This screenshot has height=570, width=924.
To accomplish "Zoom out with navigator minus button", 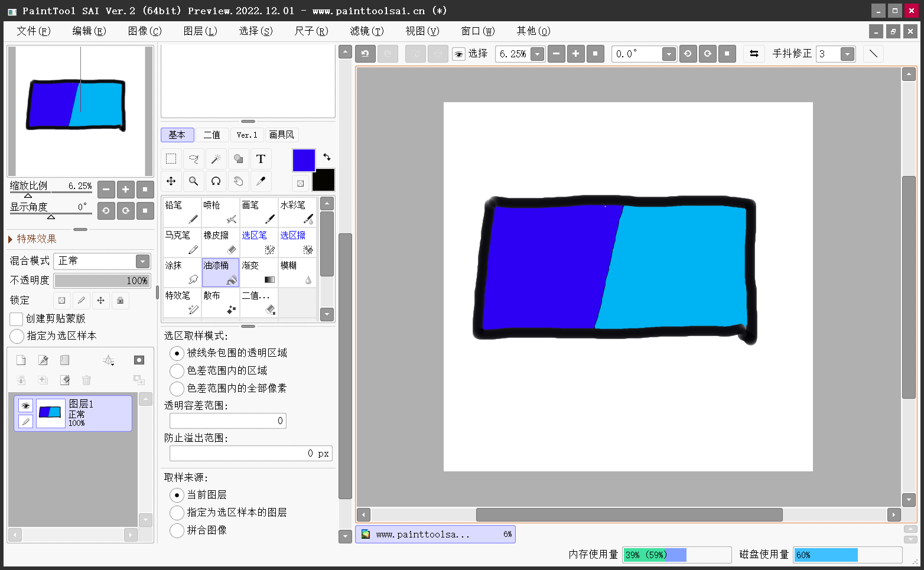I will [106, 190].
